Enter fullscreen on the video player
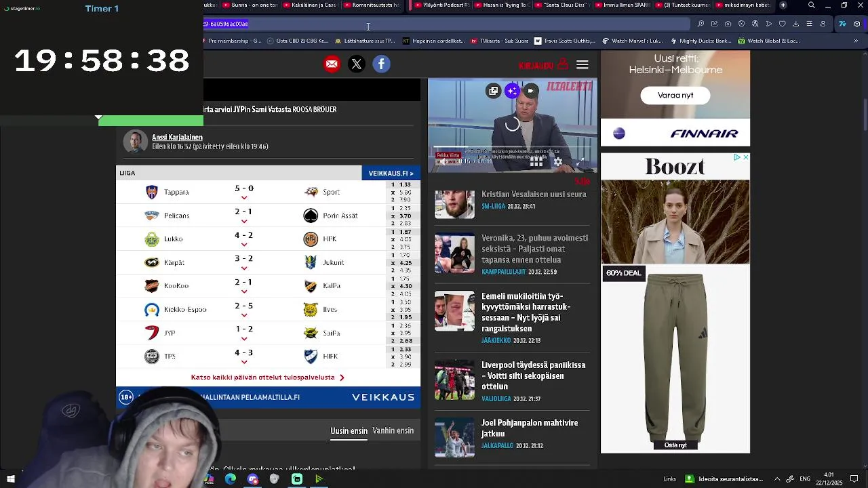The image size is (868, 488). (x=580, y=162)
